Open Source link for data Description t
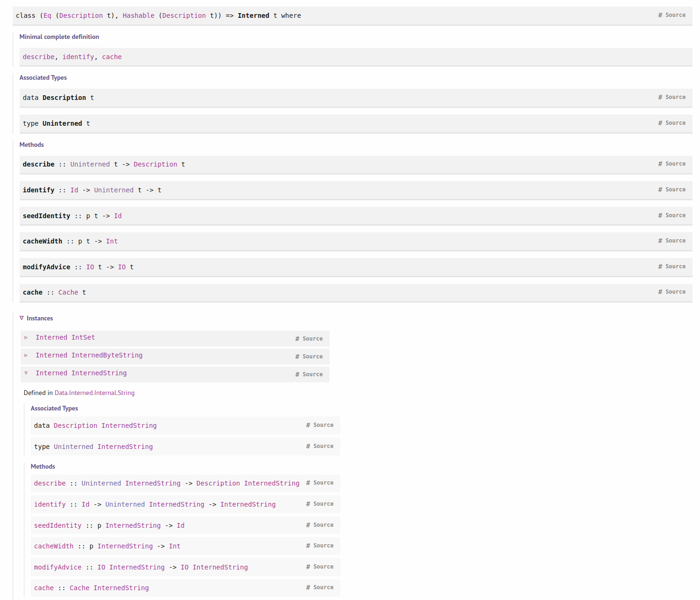 pyautogui.click(x=675, y=97)
